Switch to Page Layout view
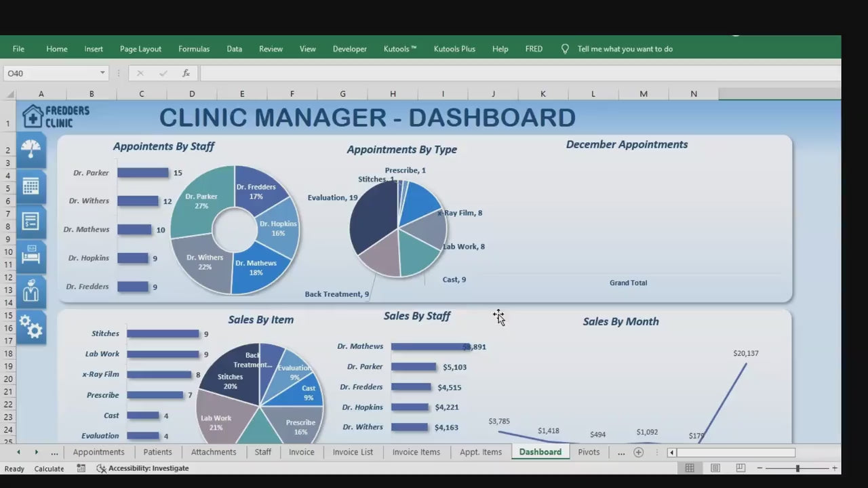The height and width of the screenshot is (488, 868). pyautogui.click(x=715, y=468)
